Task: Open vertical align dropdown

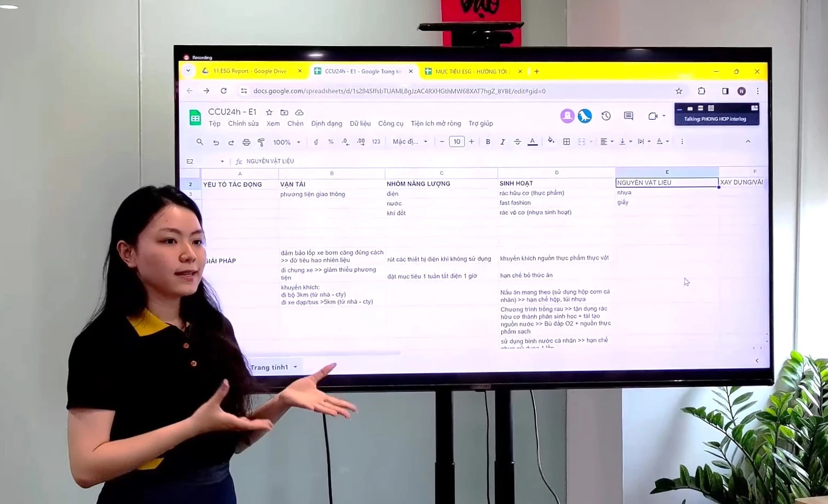Action: [625, 141]
